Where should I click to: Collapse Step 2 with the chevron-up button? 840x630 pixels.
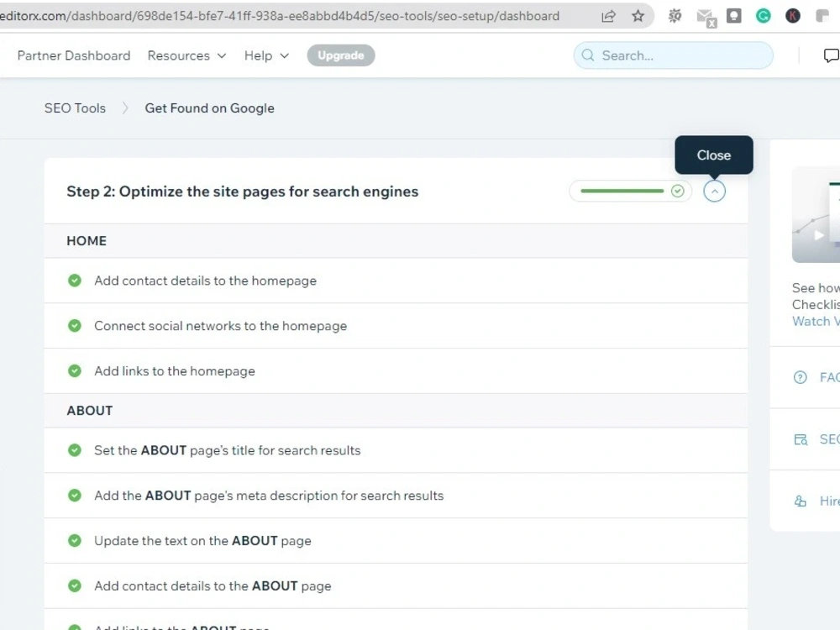point(714,192)
